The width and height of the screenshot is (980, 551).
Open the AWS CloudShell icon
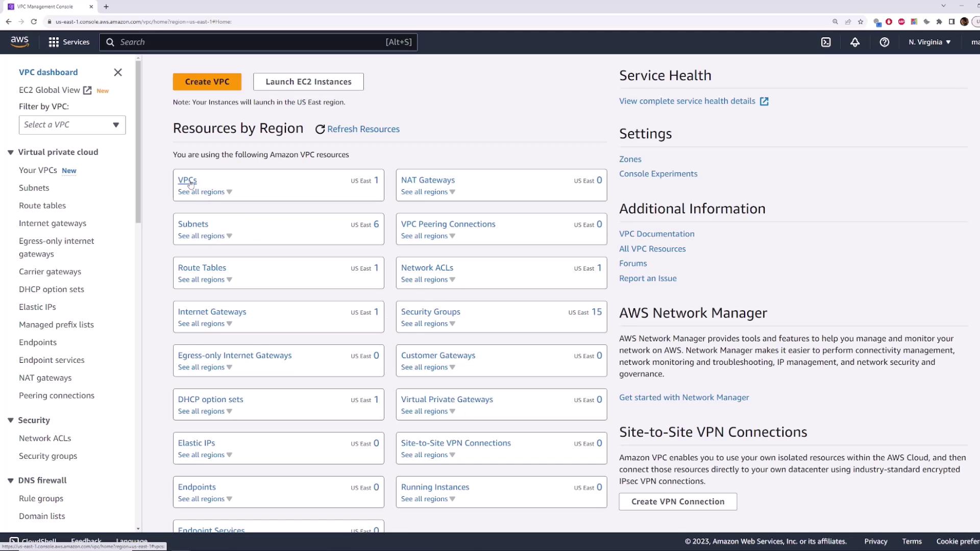pyautogui.click(x=826, y=42)
